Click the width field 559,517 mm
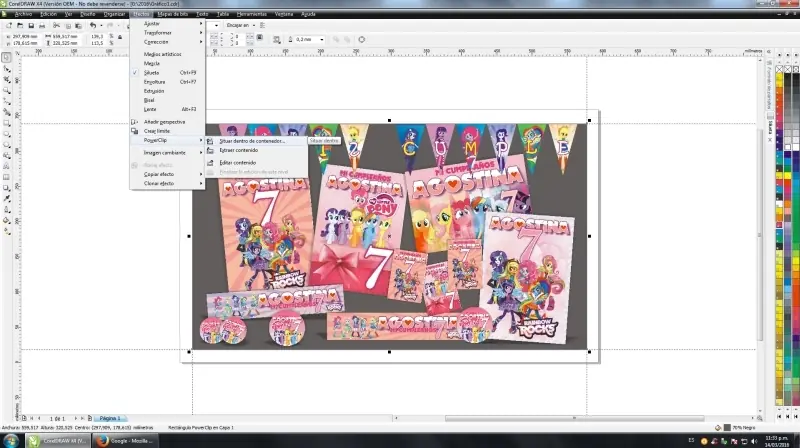 65,37
